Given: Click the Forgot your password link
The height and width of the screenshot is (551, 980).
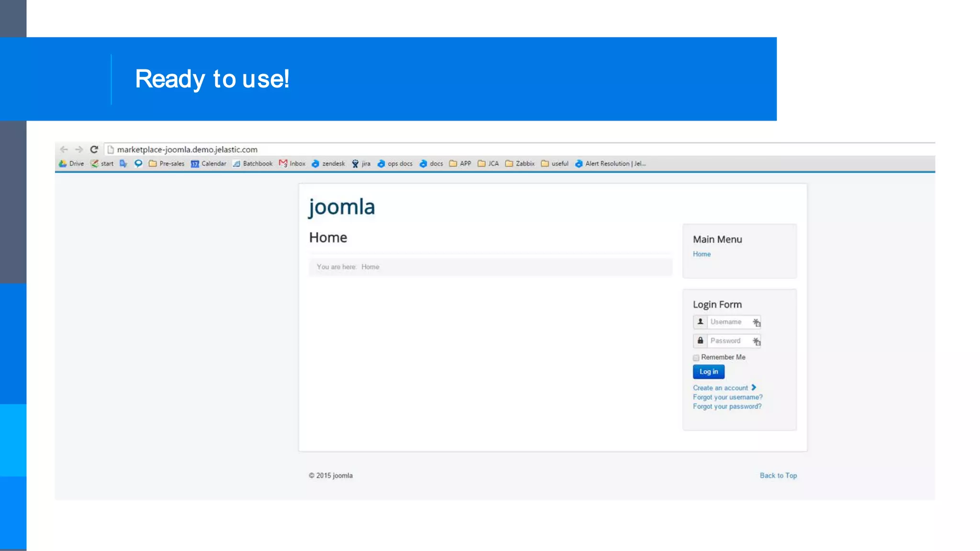Looking at the screenshot, I should 727,407.
